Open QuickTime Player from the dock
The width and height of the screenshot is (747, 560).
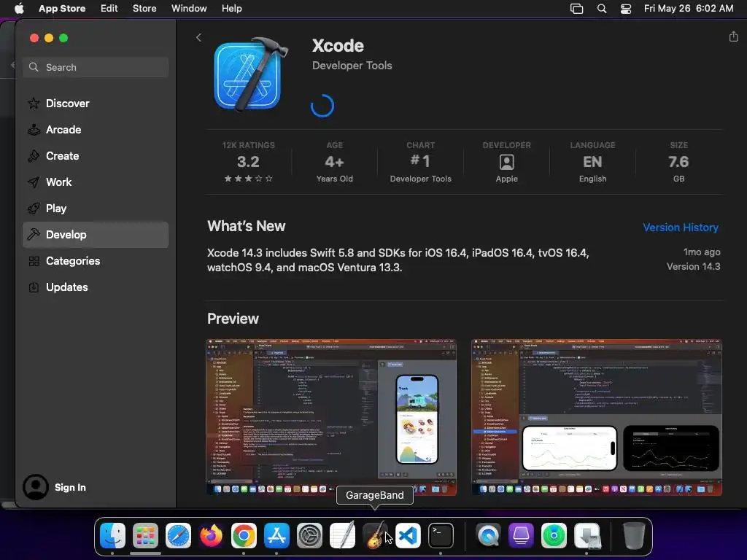(488, 535)
